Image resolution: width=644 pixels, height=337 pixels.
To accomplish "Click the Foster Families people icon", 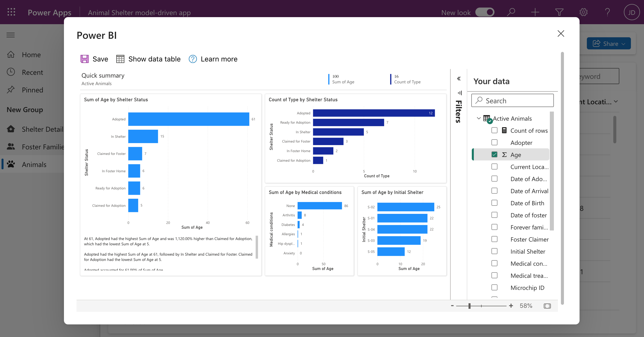I will 11,147.
